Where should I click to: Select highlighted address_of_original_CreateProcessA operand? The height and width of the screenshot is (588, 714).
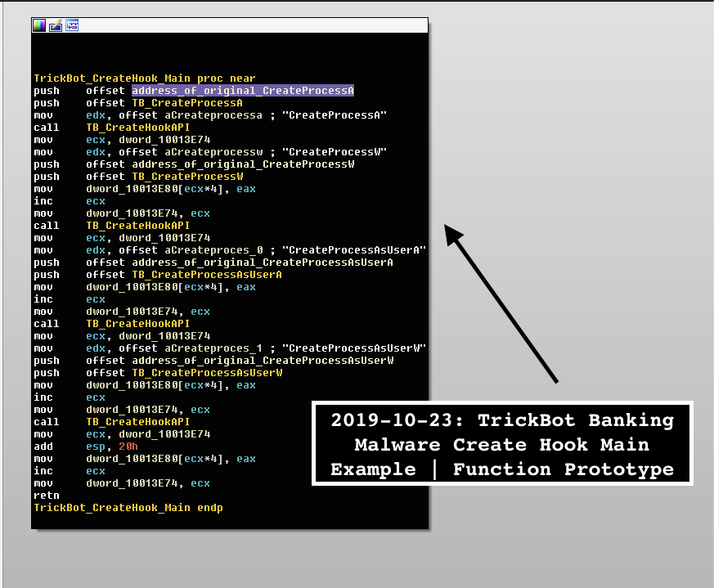[243, 91]
